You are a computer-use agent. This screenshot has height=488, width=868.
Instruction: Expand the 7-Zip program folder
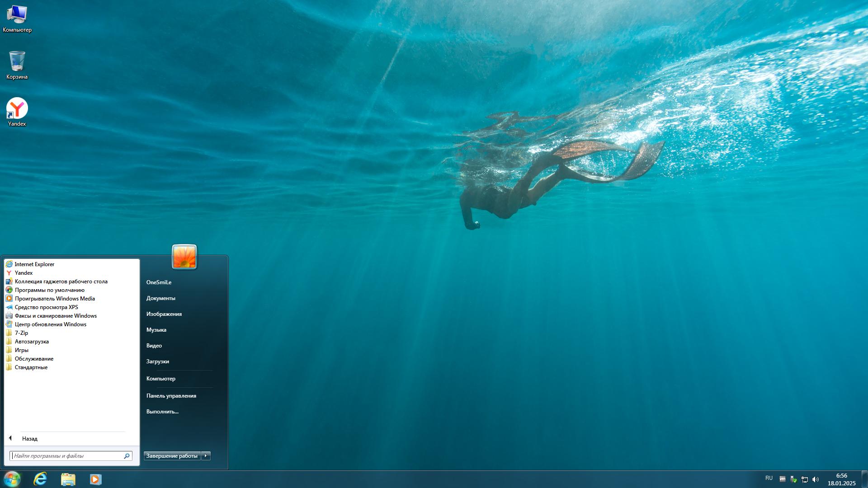click(21, 333)
